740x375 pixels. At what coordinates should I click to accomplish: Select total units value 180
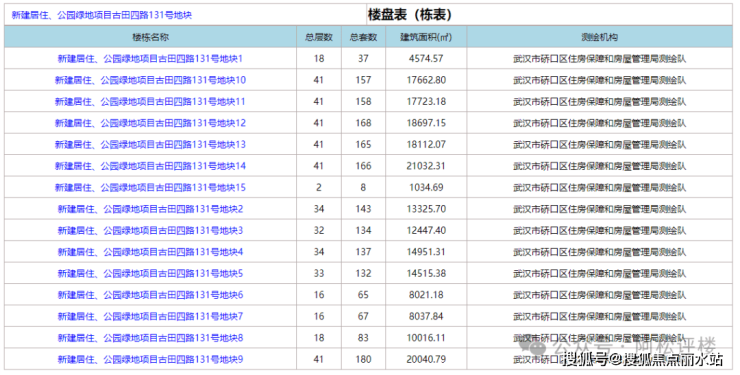click(363, 359)
